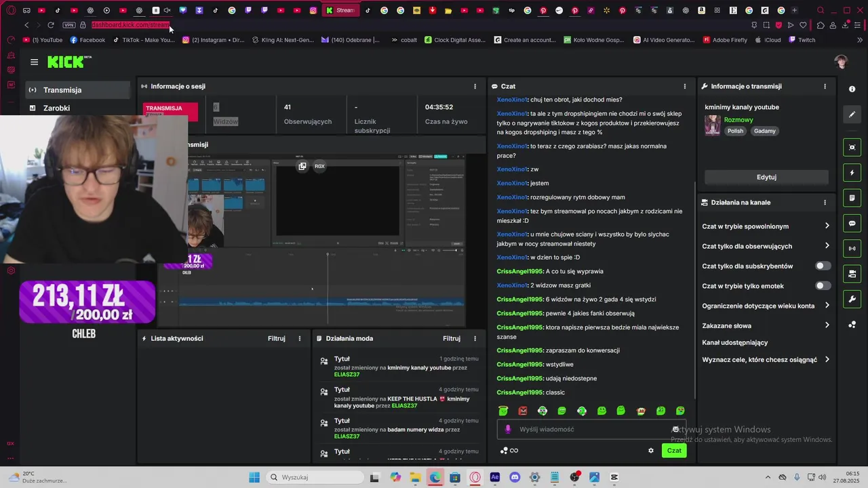Click username CrissAngel1995 in classic message
The height and width of the screenshot is (488, 868).
pos(520,392)
